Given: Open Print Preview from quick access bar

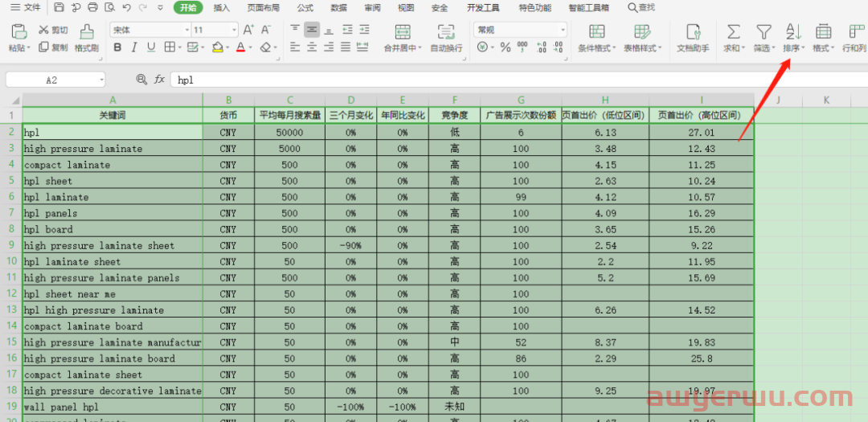Looking at the screenshot, I should (x=109, y=7).
